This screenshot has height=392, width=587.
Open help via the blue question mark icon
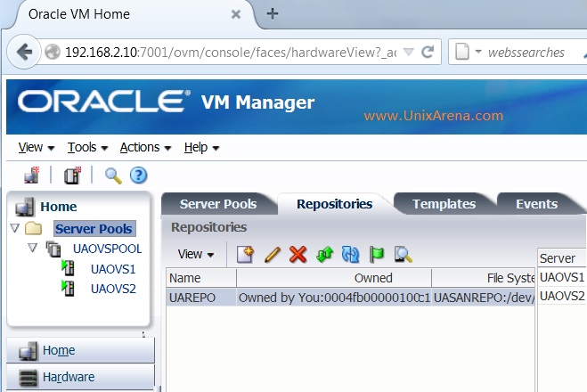click(139, 176)
